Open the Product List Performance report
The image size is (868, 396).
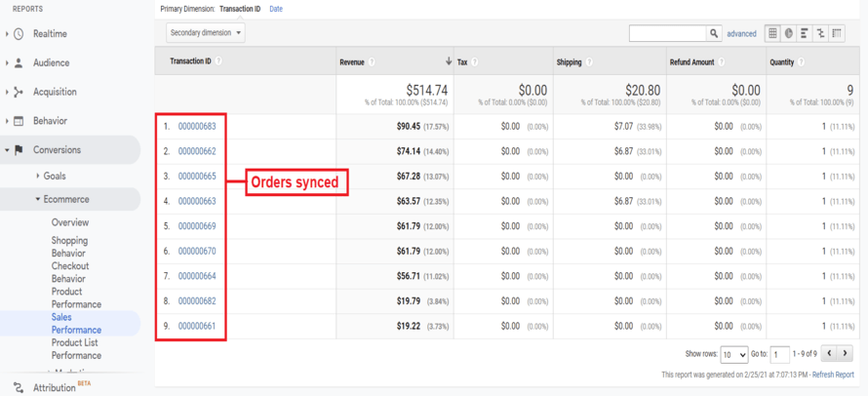coord(76,349)
